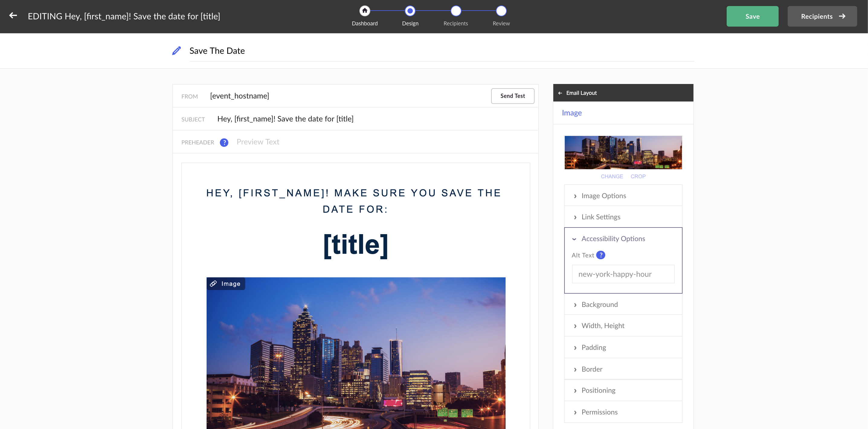Expand Image Options section
Viewport: 868px width, 429px height.
(623, 196)
